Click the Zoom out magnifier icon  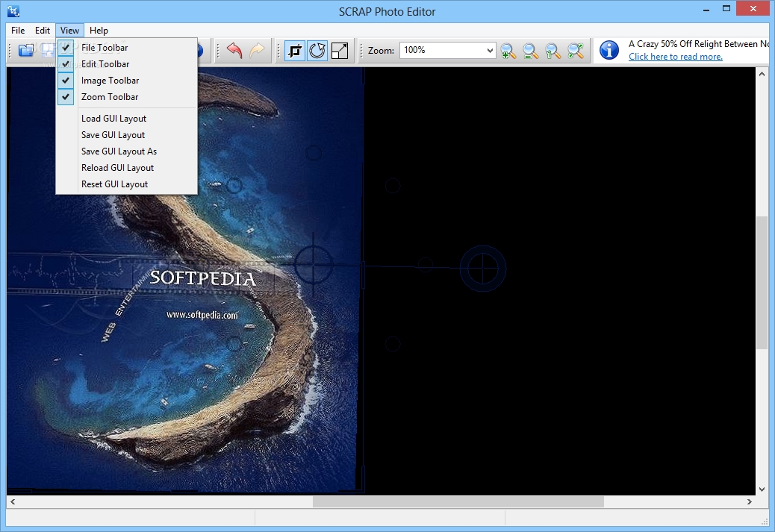530,51
